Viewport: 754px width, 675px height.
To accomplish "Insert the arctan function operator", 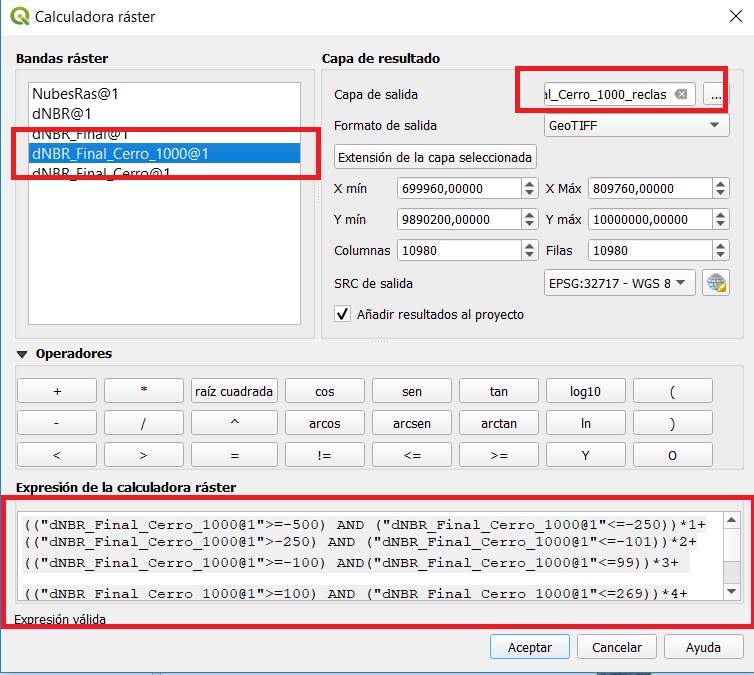I will (x=498, y=423).
